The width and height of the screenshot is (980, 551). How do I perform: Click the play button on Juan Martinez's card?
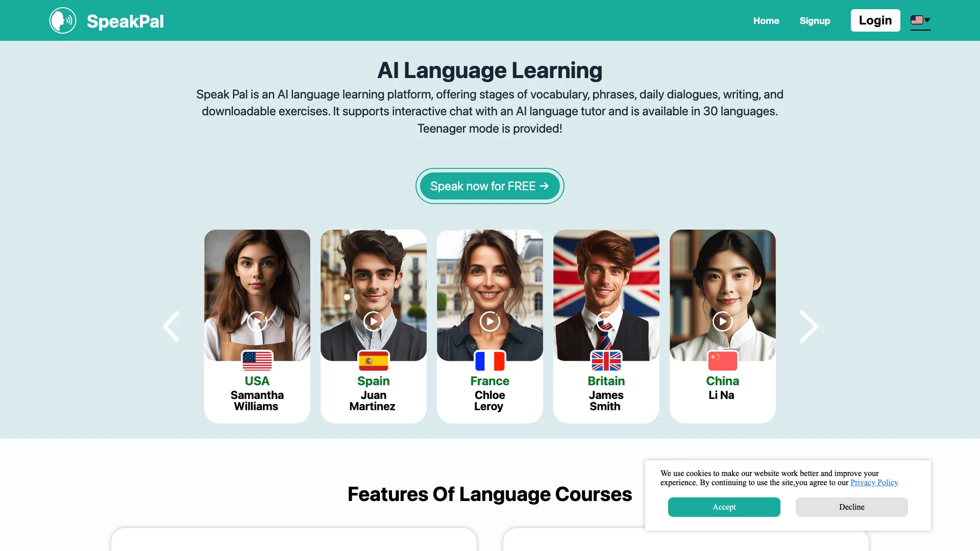coord(374,320)
